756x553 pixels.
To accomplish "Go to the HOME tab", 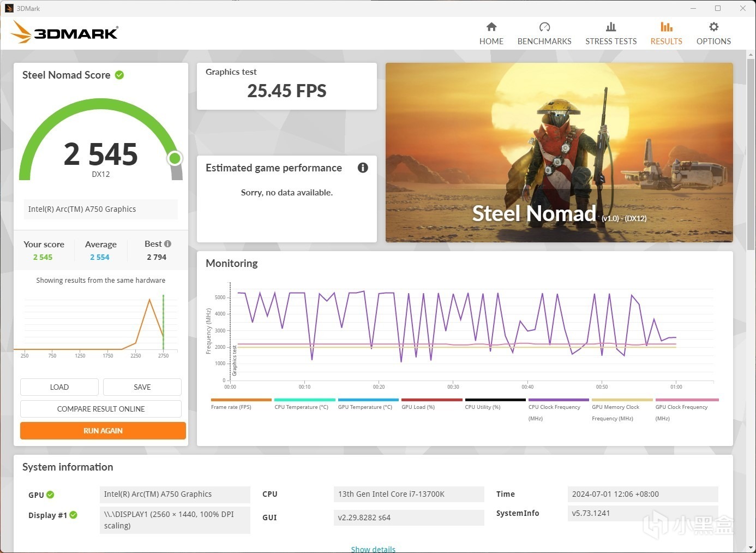I will coord(491,34).
